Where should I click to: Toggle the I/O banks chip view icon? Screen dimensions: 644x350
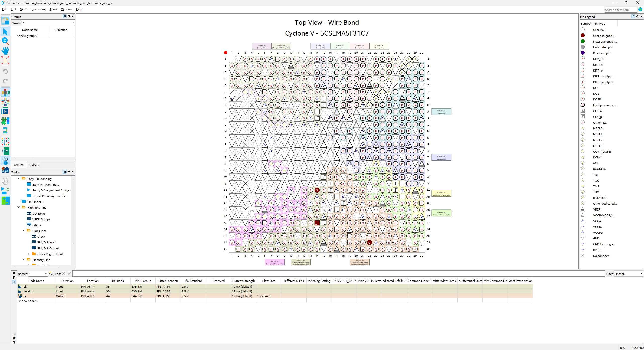[5, 92]
